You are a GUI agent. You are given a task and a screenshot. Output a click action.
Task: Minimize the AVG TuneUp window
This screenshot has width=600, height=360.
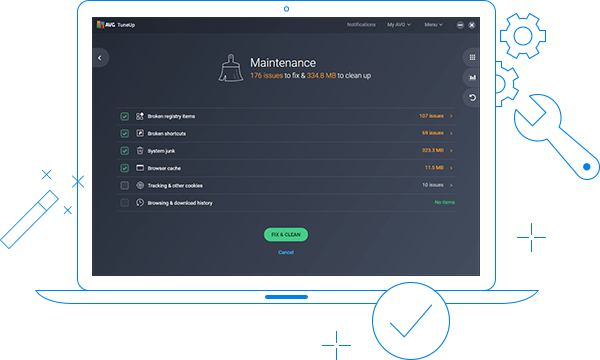(460, 25)
